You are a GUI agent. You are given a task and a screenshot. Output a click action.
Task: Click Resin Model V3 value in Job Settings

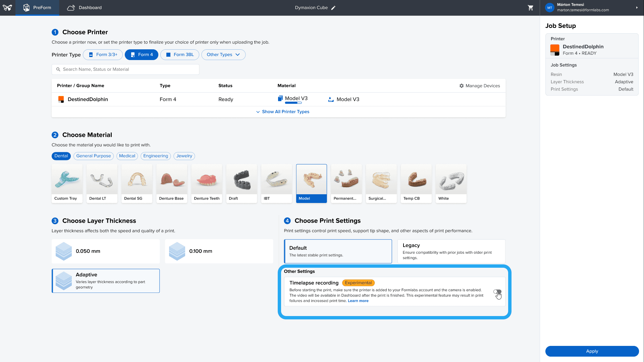(623, 74)
